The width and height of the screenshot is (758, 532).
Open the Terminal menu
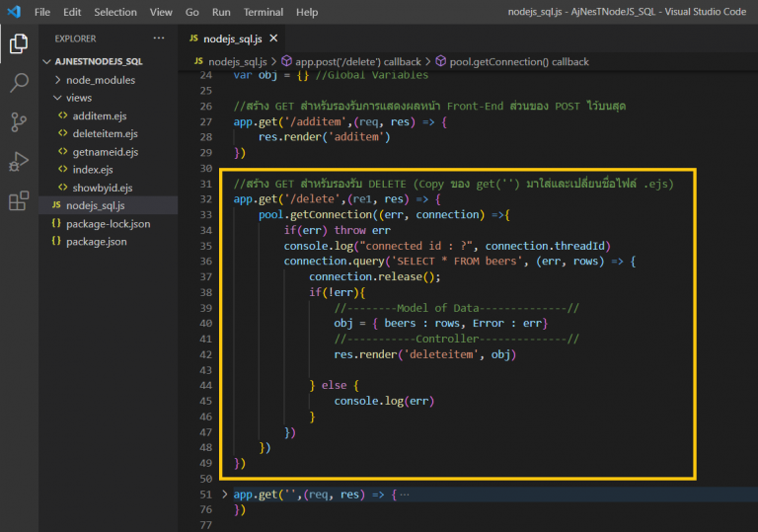pos(263,12)
